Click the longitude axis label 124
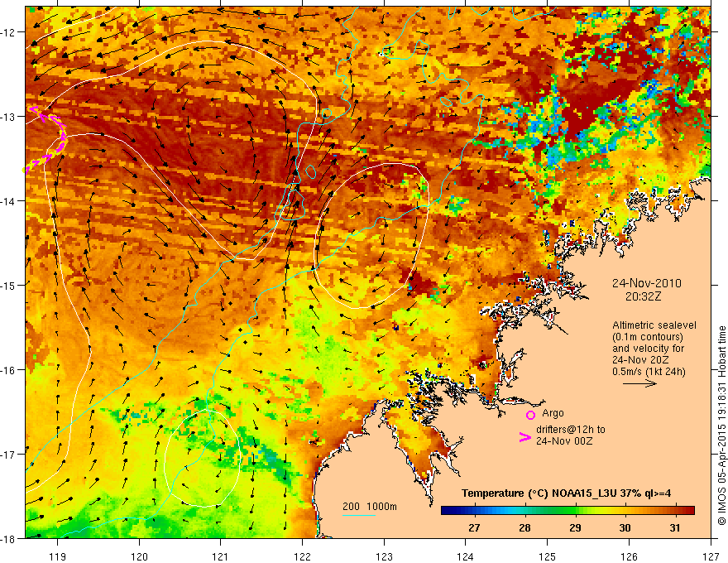The image size is (728, 563). (x=466, y=556)
